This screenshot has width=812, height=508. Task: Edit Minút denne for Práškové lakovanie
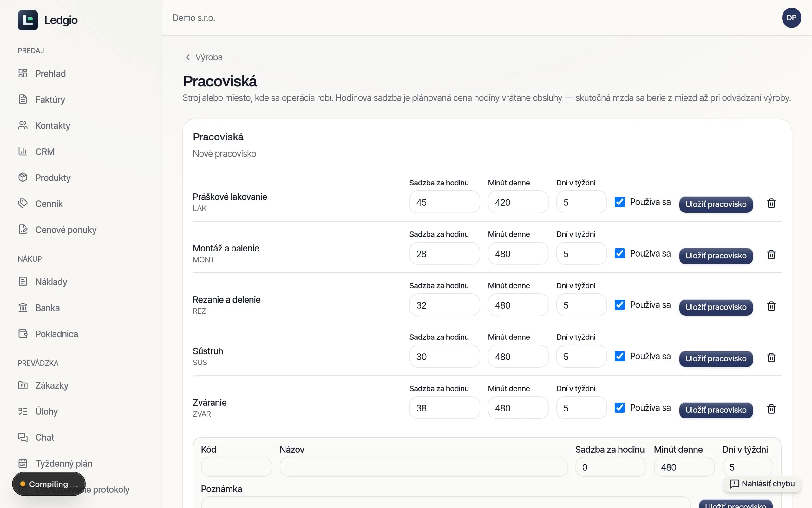click(518, 202)
